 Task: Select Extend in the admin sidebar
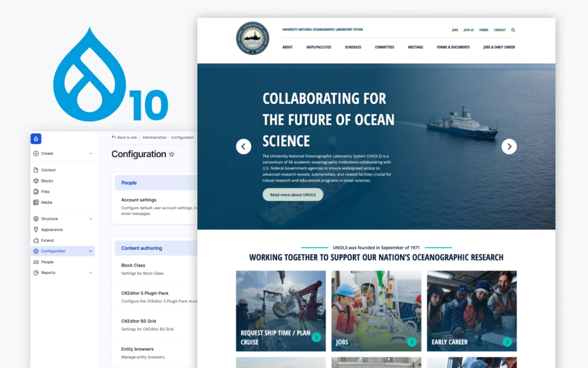point(47,240)
